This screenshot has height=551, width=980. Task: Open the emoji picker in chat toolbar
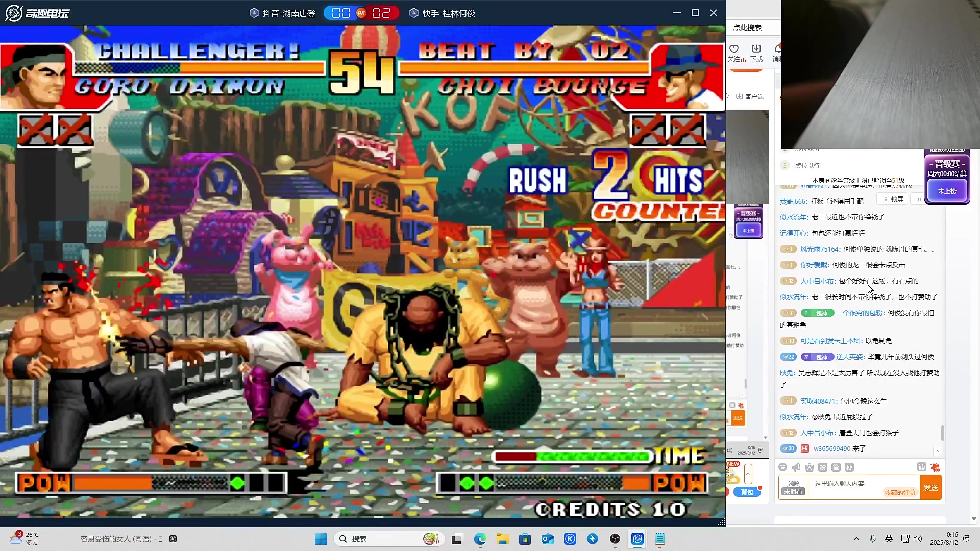point(783,467)
